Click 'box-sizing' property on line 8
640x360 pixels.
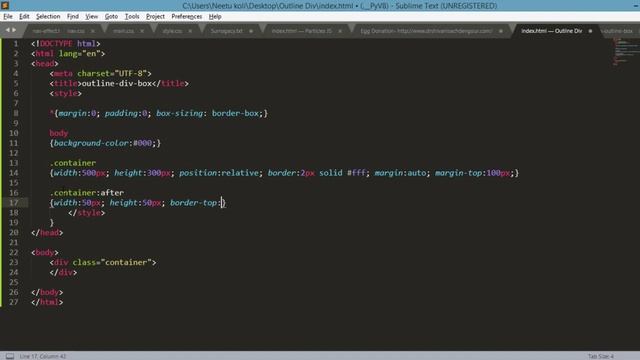(179, 113)
